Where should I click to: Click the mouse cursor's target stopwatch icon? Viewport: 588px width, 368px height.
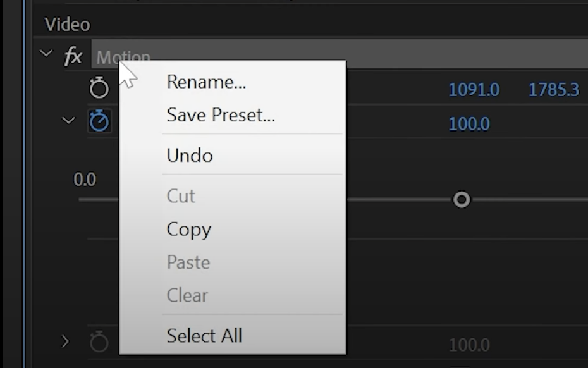click(x=99, y=87)
